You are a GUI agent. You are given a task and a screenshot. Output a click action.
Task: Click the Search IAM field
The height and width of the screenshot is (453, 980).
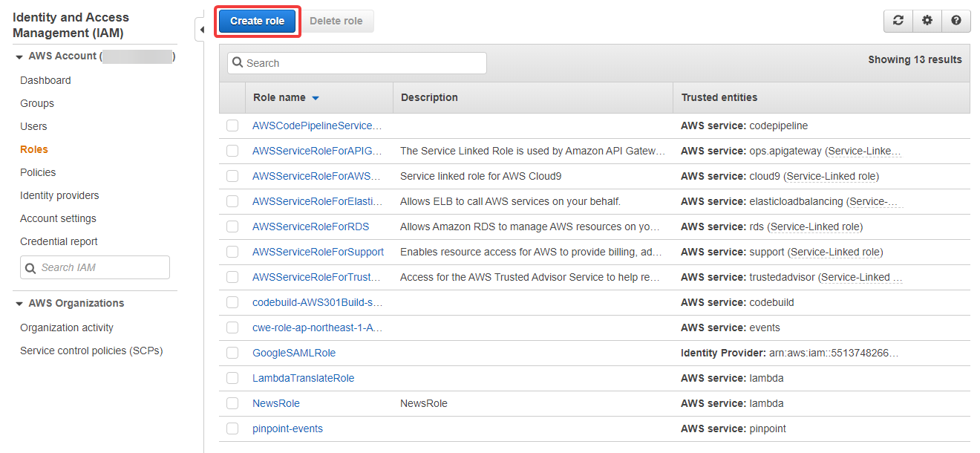(x=95, y=267)
